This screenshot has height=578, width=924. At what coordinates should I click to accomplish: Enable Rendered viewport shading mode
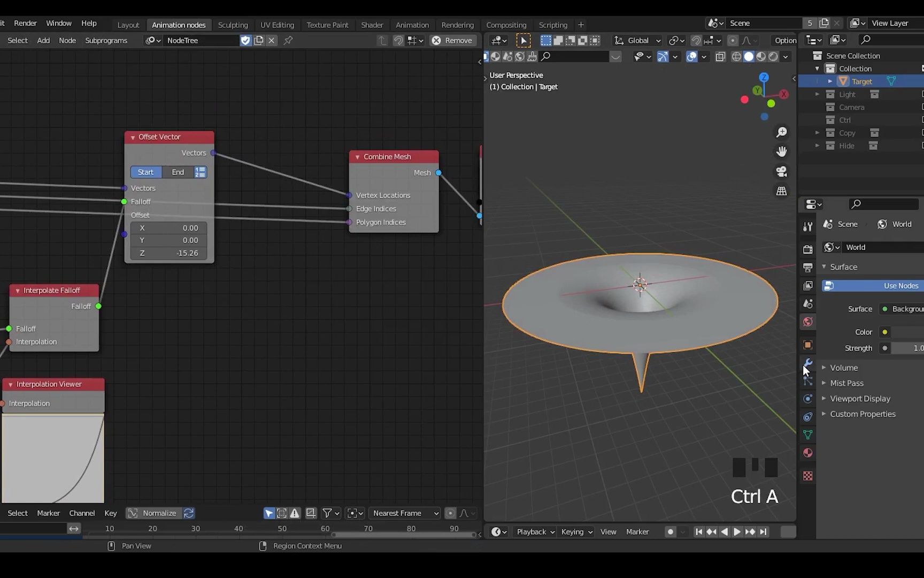773,57
